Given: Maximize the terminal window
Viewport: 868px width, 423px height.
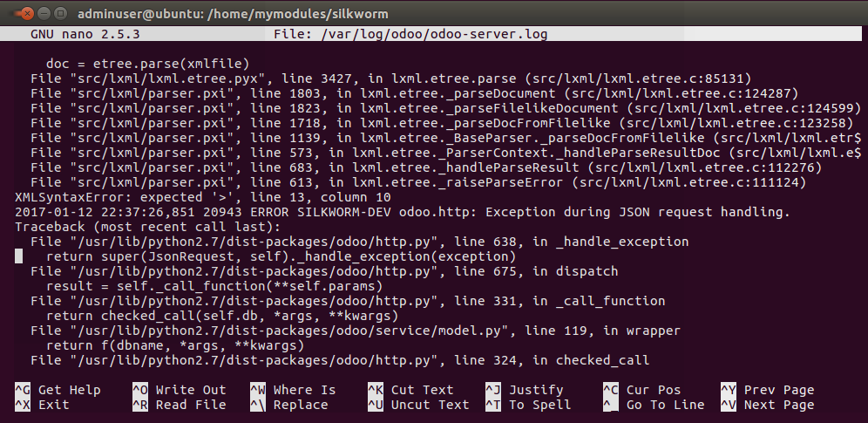Looking at the screenshot, I should coord(61,13).
